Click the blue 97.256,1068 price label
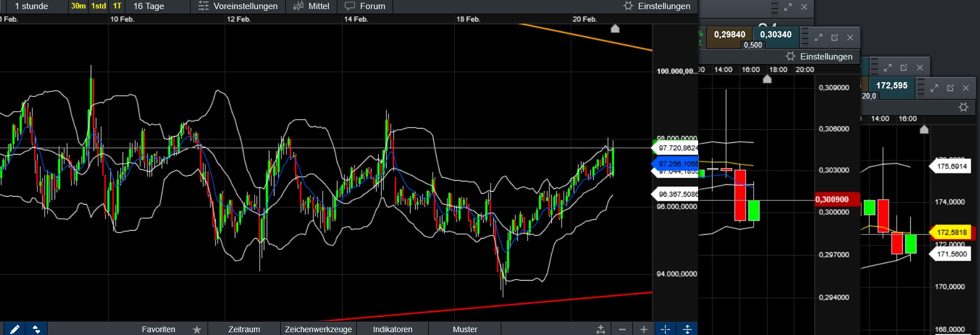980x335 pixels. pyautogui.click(x=675, y=164)
